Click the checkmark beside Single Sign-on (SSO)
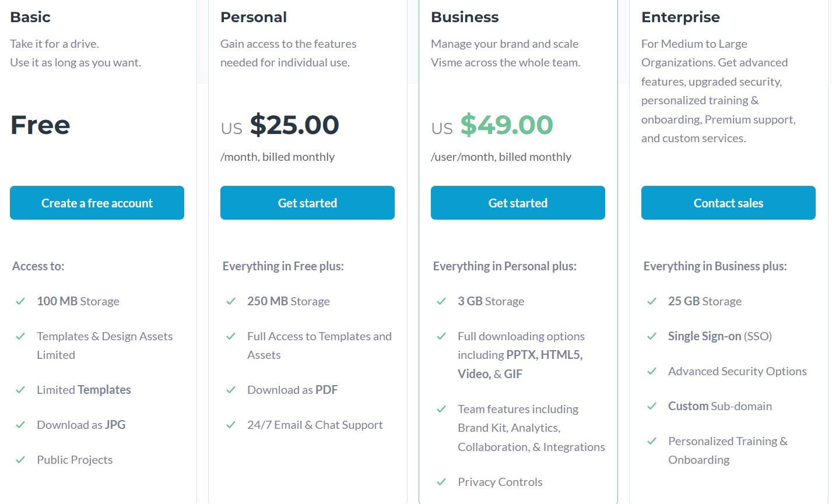The height and width of the screenshot is (504, 832). click(x=652, y=336)
